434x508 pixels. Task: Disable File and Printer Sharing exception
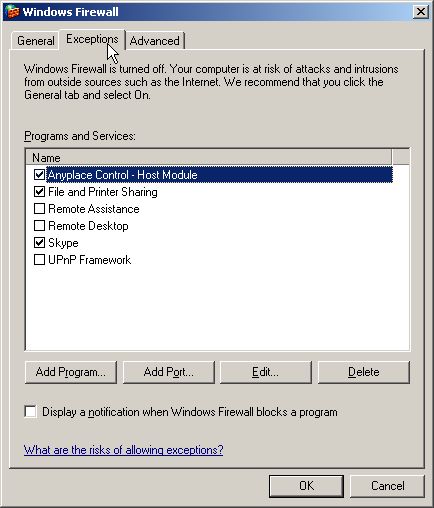(39, 191)
